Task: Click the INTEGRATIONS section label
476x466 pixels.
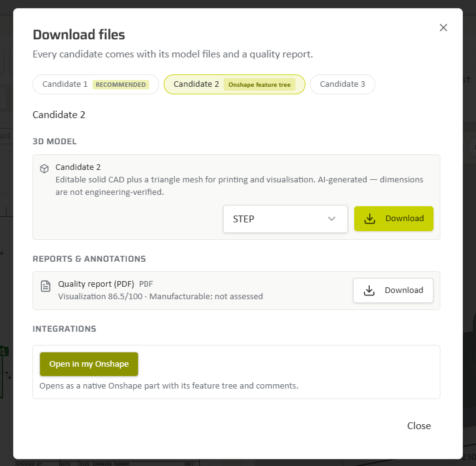Action: [x=64, y=329]
